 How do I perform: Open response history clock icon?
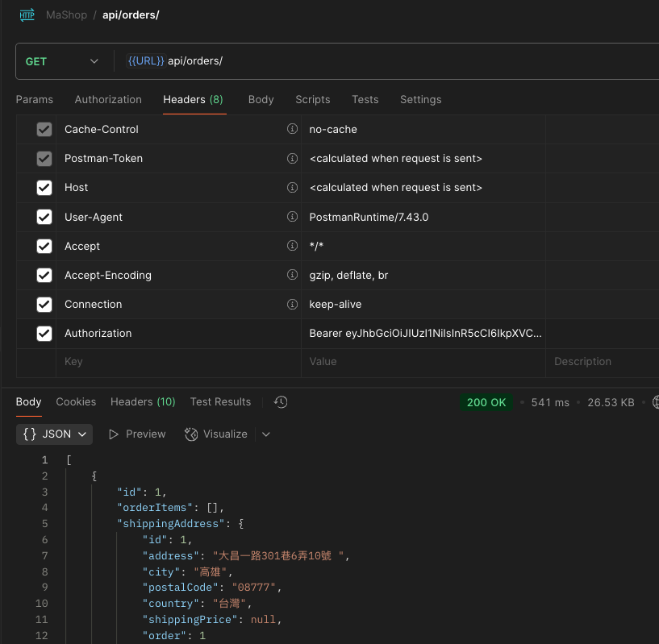pos(281,402)
